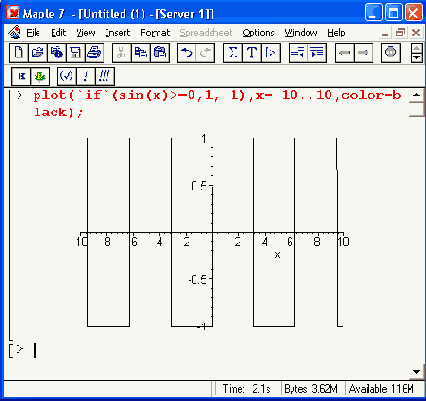Execute the worksheet with triple exclamation icon

click(x=105, y=76)
